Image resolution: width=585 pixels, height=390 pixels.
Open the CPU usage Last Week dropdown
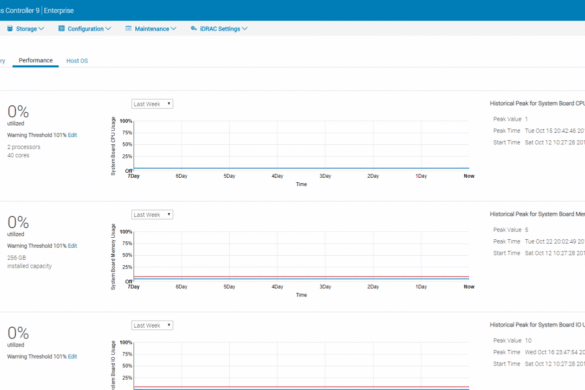152,104
